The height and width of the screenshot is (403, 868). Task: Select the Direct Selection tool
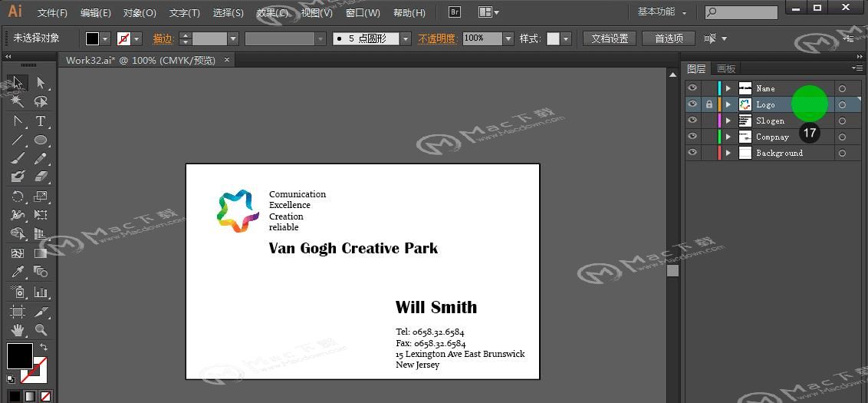coord(41,83)
